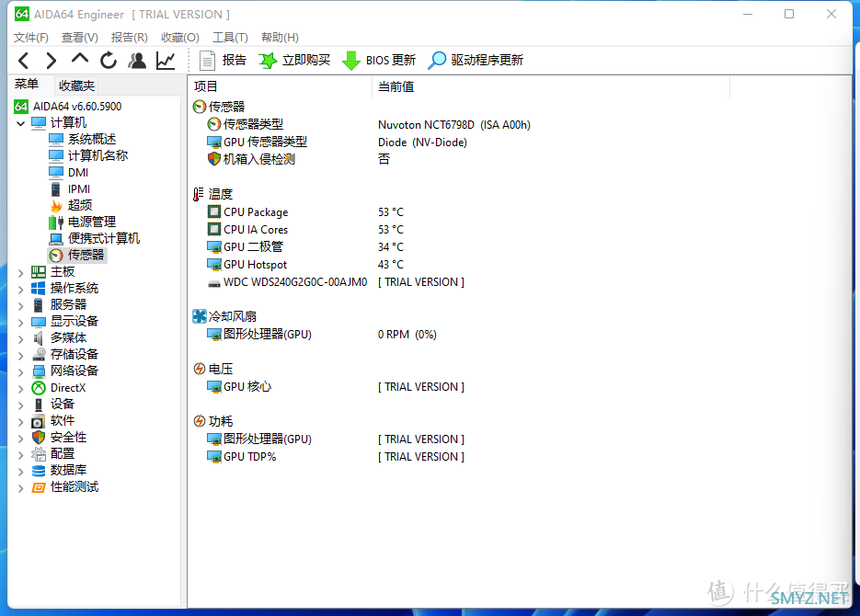The width and height of the screenshot is (860, 616).
Task: Select the 数据库 database icon
Action: [39, 471]
